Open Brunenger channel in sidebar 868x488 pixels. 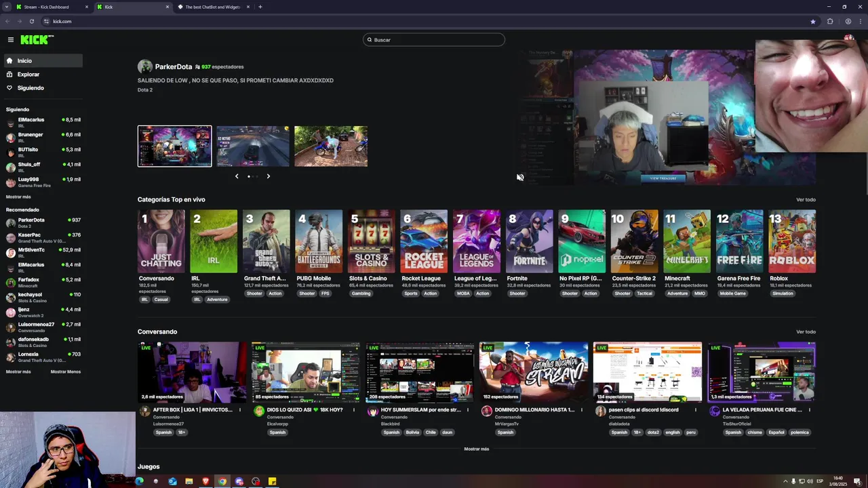tap(43, 137)
